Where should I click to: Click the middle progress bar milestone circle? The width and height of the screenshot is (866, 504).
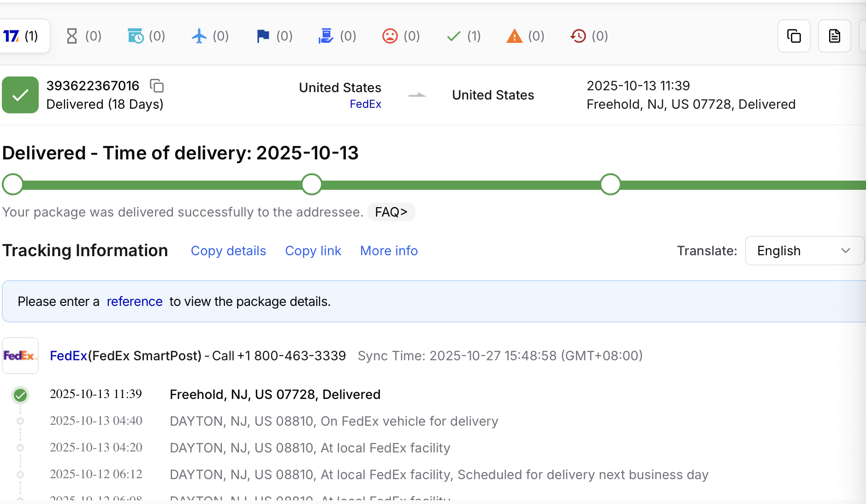coord(312,184)
